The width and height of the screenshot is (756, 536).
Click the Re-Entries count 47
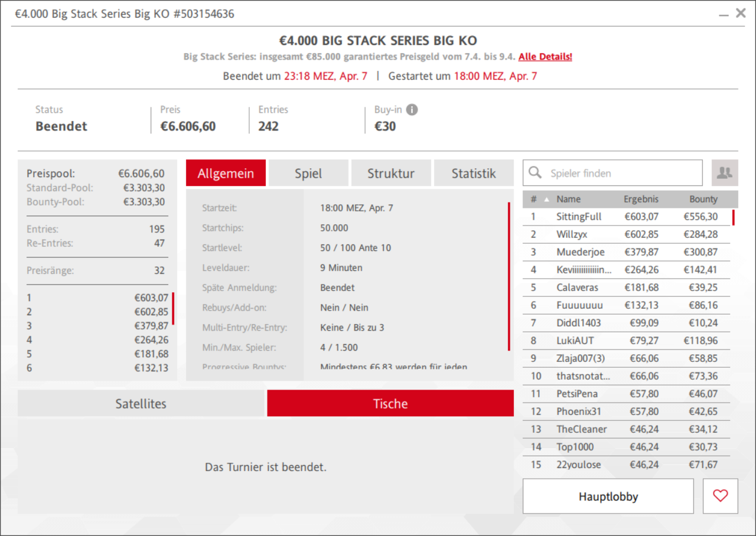pyautogui.click(x=159, y=243)
